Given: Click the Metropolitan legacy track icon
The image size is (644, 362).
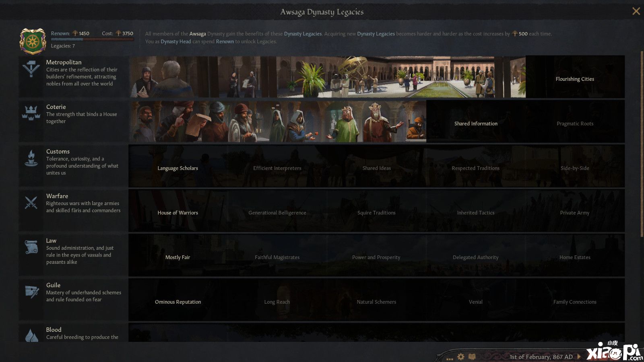Looking at the screenshot, I should pyautogui.click(x=31, y=69).
